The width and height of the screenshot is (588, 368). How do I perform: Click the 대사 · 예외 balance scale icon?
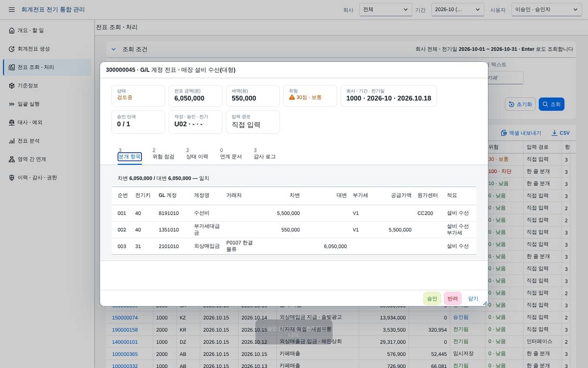(12, 122)
